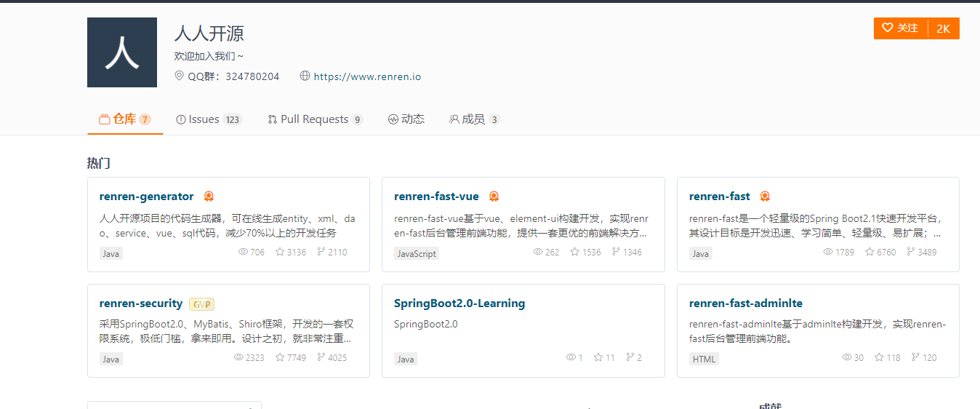Screen dimensions: 980x409
Task: Open the 成员 members tab
Action: tap(475, 119)
